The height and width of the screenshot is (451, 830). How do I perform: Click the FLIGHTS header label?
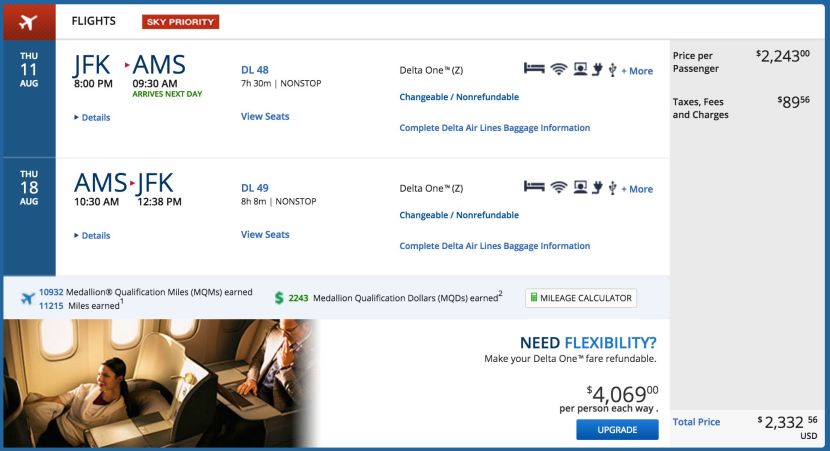[94, 21]
